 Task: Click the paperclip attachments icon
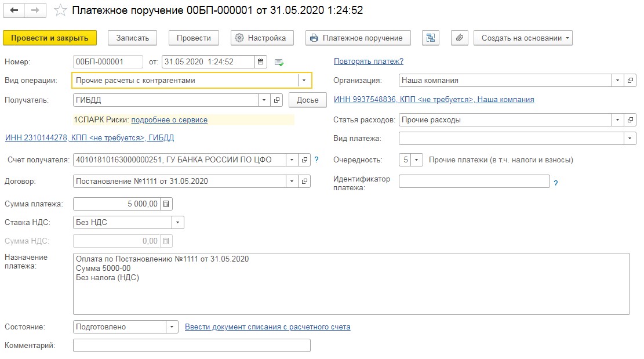click(459, 38)
